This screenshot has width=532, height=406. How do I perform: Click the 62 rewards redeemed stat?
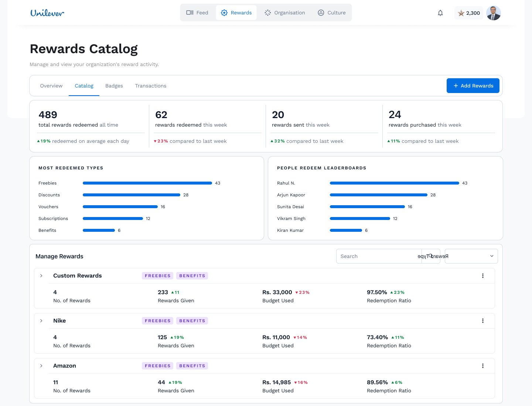(161, 115)
